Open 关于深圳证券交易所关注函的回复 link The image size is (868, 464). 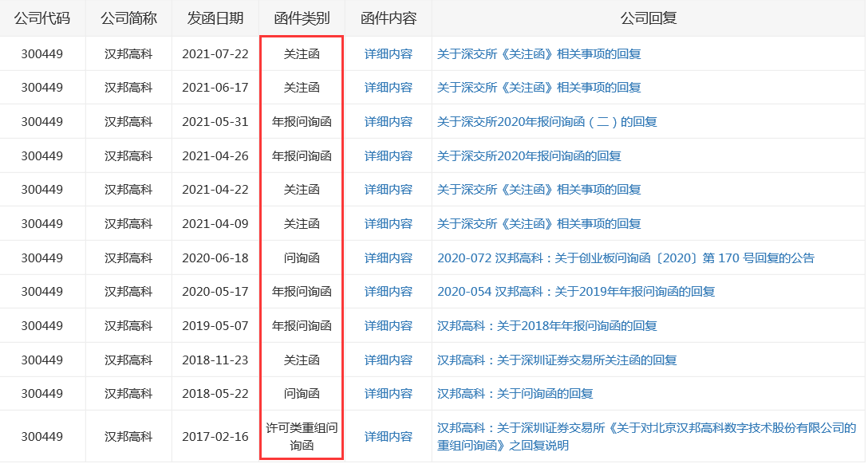(556, 360)
